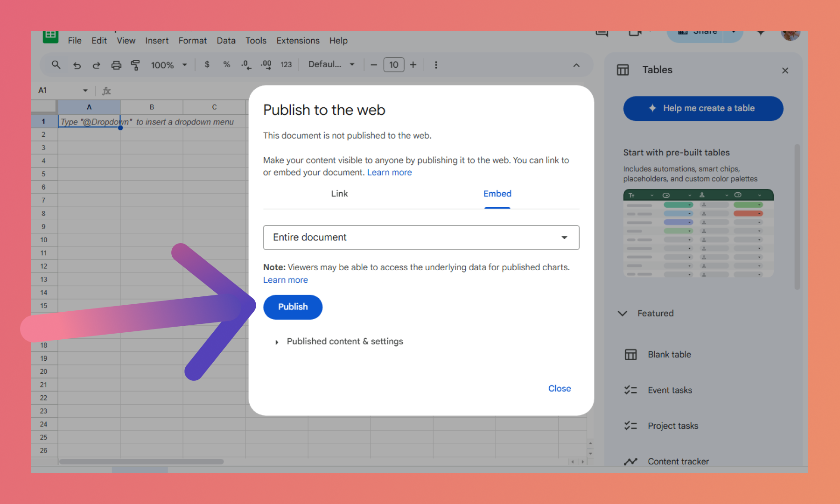840x504 pixels.
Task: Click the search magnifier icon in toolbar
Action: tap(56, 65)
